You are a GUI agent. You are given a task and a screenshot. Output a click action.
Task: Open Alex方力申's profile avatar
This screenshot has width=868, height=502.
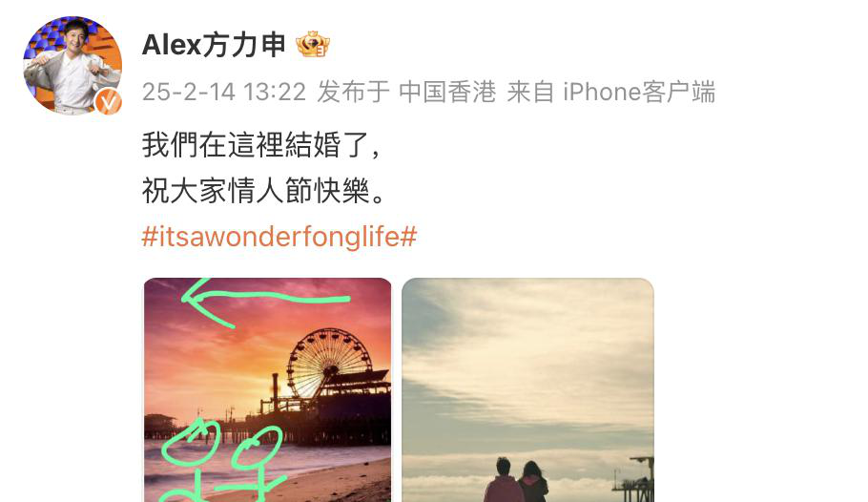72,66
